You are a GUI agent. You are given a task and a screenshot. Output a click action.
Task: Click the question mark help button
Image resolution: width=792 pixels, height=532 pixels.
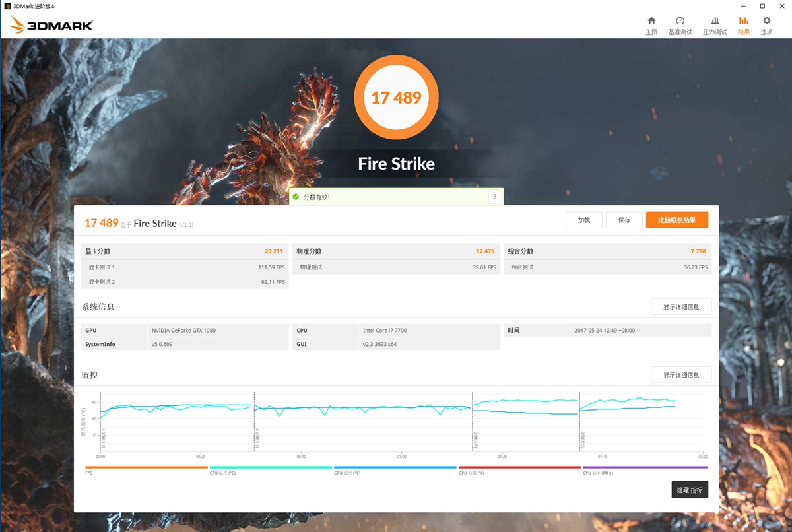click(494, 197)
